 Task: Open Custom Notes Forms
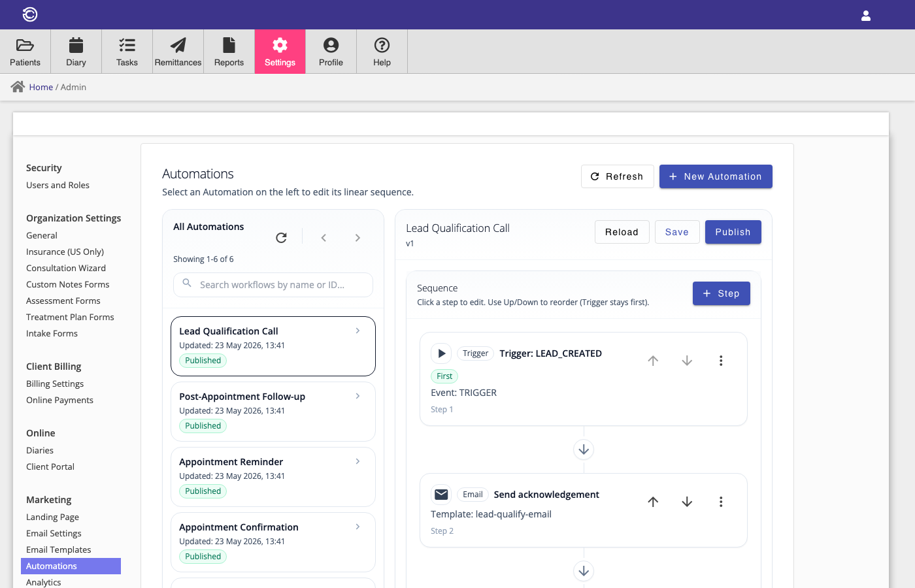(x=68, y=284)
